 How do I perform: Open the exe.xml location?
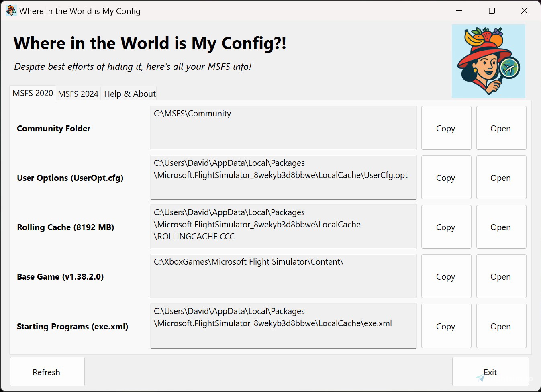pos(501,326)
